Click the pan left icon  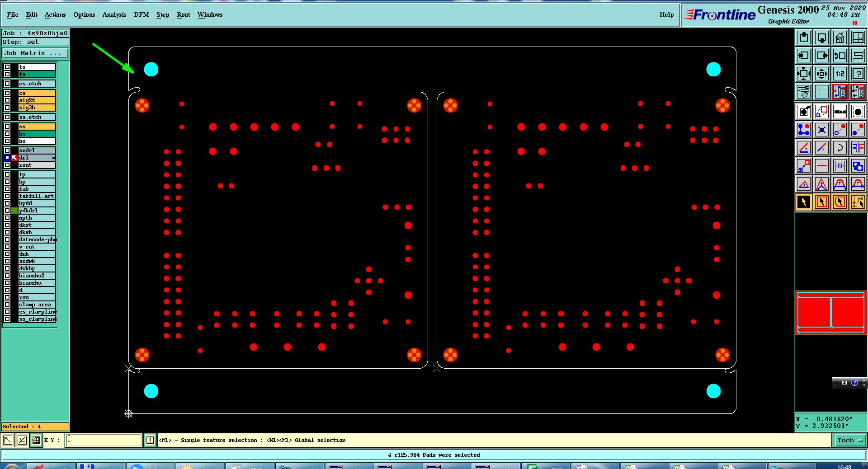[804, 56]
